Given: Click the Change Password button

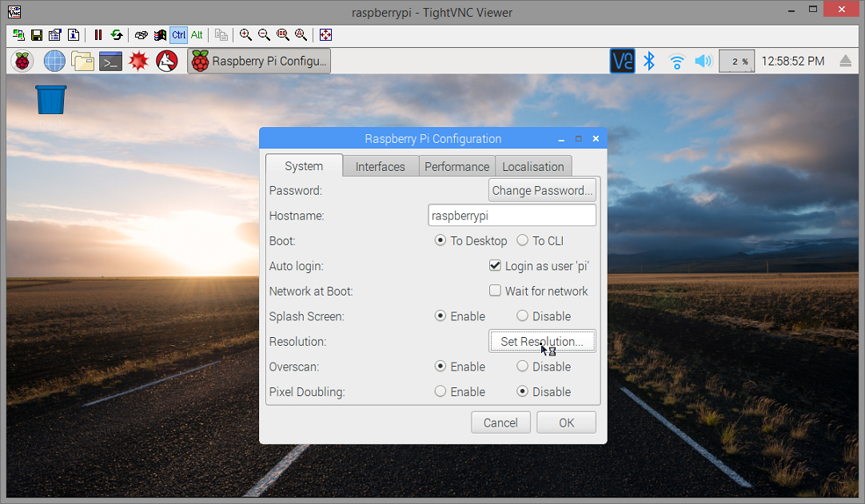Looking at the screenshot, I should click(x=542, y=190).
